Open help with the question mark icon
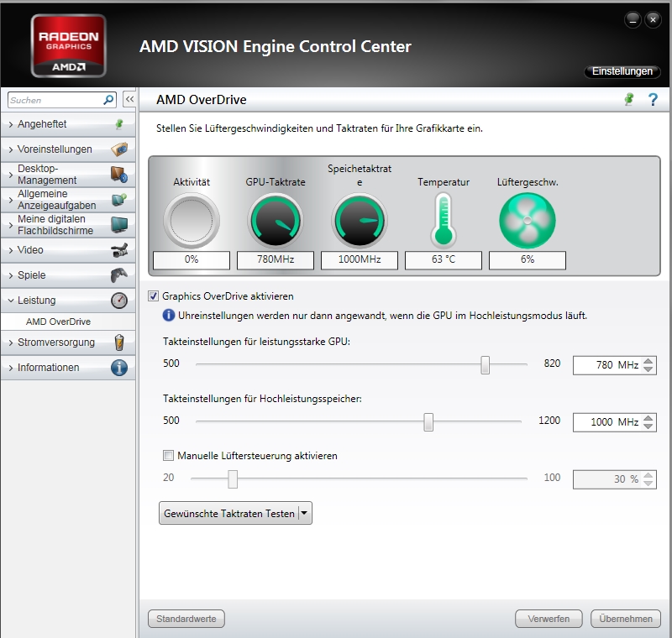This screenshot has height=638, width=672. 653,99
